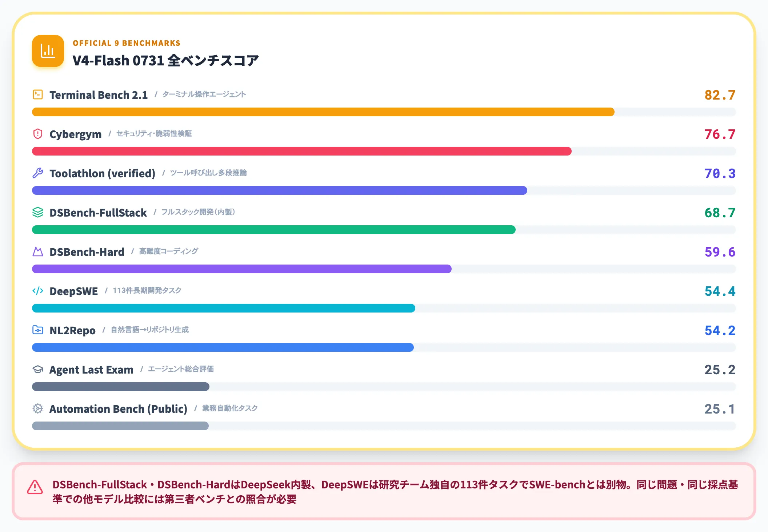Click the score value 25.1
The width and height of the screenshot is (768, 532).
tap(720, 409)
